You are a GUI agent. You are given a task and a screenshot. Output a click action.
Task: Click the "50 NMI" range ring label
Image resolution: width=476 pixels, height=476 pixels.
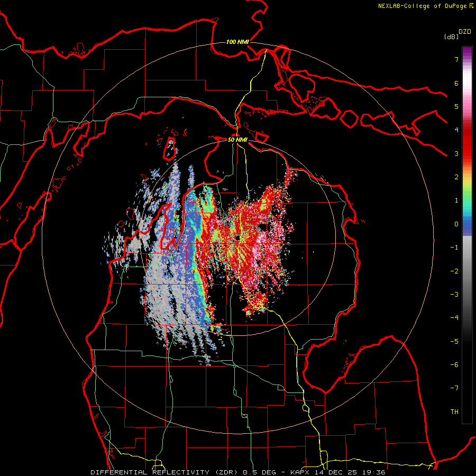click(237, 140)
